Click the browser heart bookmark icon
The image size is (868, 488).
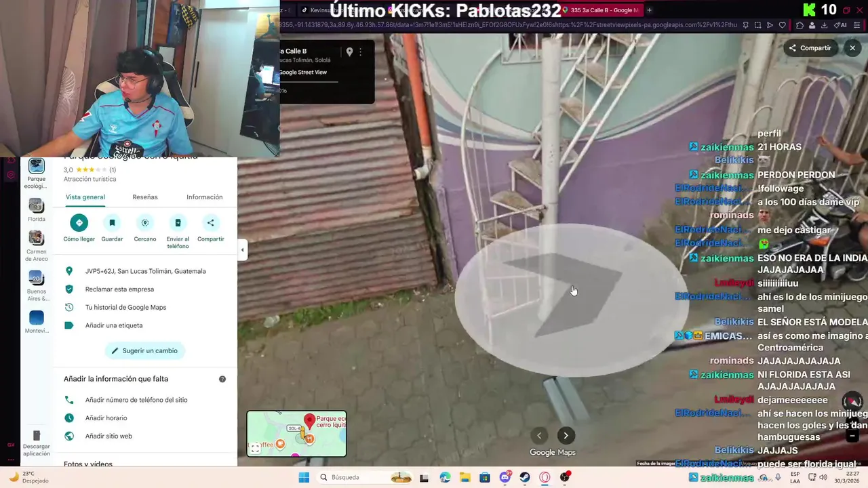click(x=782, y=25)
